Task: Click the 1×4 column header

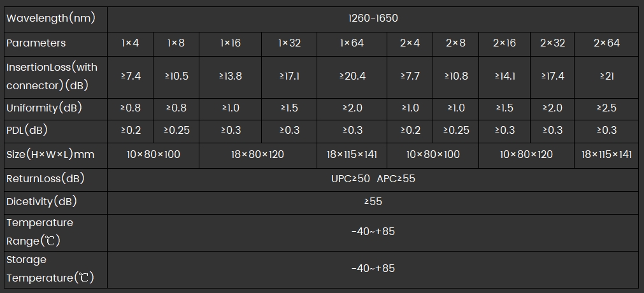Action: click(130, 44)
